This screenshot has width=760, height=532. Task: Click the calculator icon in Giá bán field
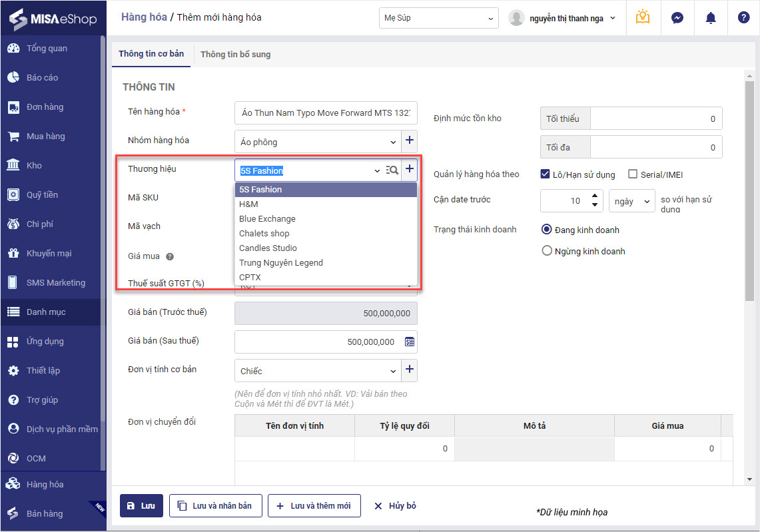point(410,342)
